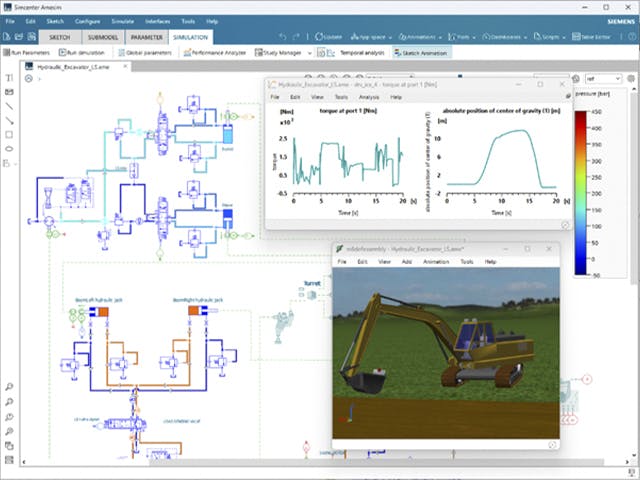The height and width of the screenshot is (480, 640).
Task: Open the Study Manager
Action: tap(278, 53)
